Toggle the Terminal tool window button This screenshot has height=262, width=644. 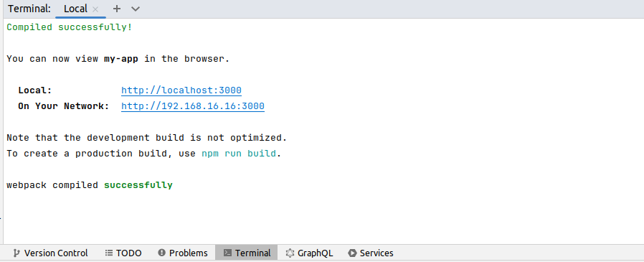pyautogui.click(x=247, y=253)
